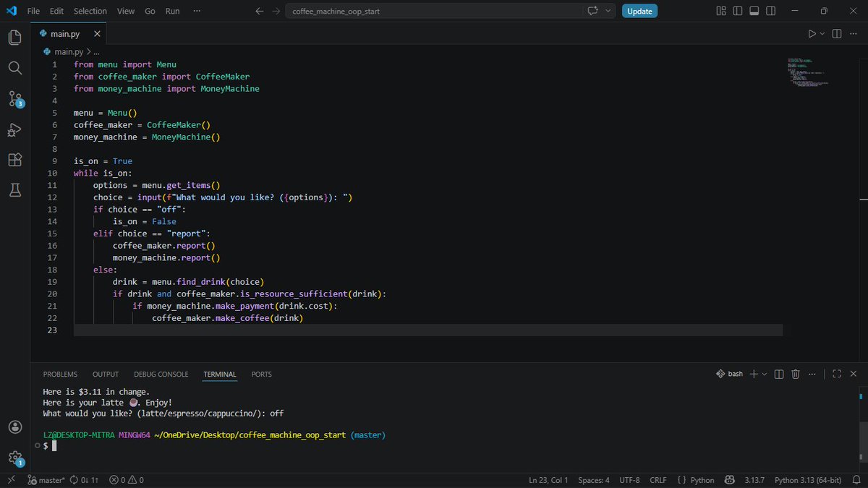Select Python 3.13 (64-bit) interpreter
The width and height of the screenshot is (868, 488).
[x=808, y=480]
